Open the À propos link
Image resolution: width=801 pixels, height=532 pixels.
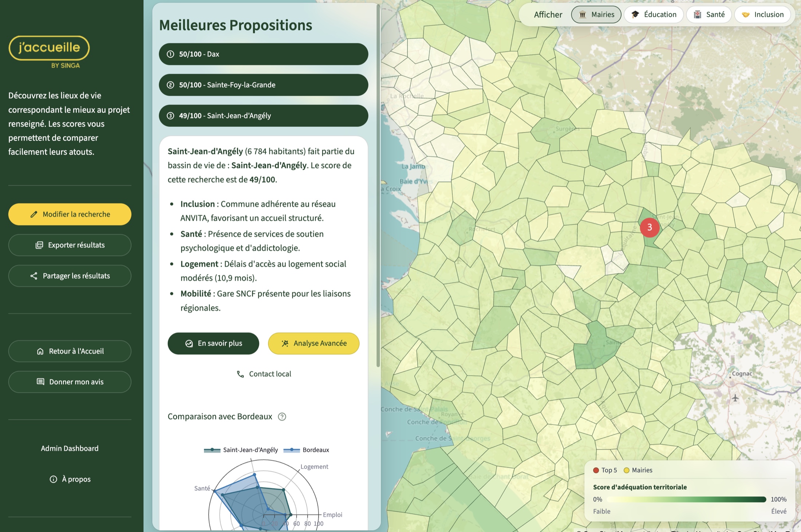pos(70,479)
